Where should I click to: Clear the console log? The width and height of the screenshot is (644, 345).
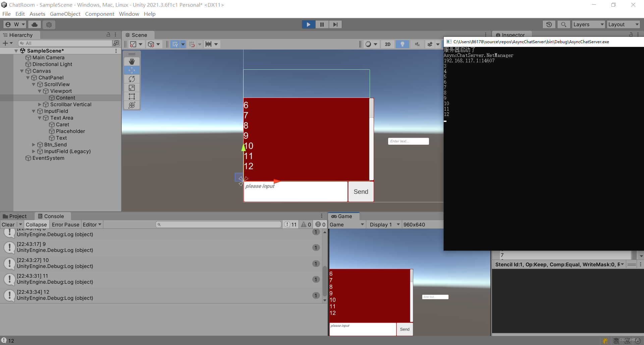[x=8, y=225]
